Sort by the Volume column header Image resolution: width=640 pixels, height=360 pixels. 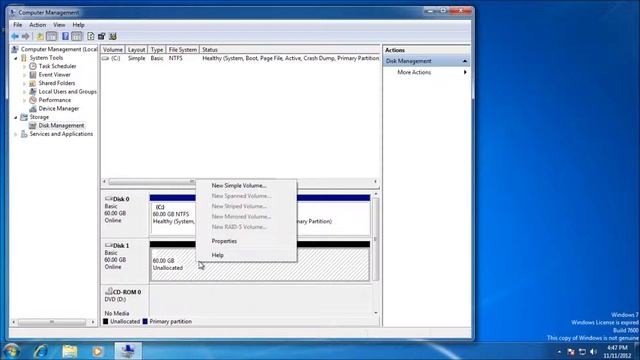pyautogui.click(x=113, y=49)
